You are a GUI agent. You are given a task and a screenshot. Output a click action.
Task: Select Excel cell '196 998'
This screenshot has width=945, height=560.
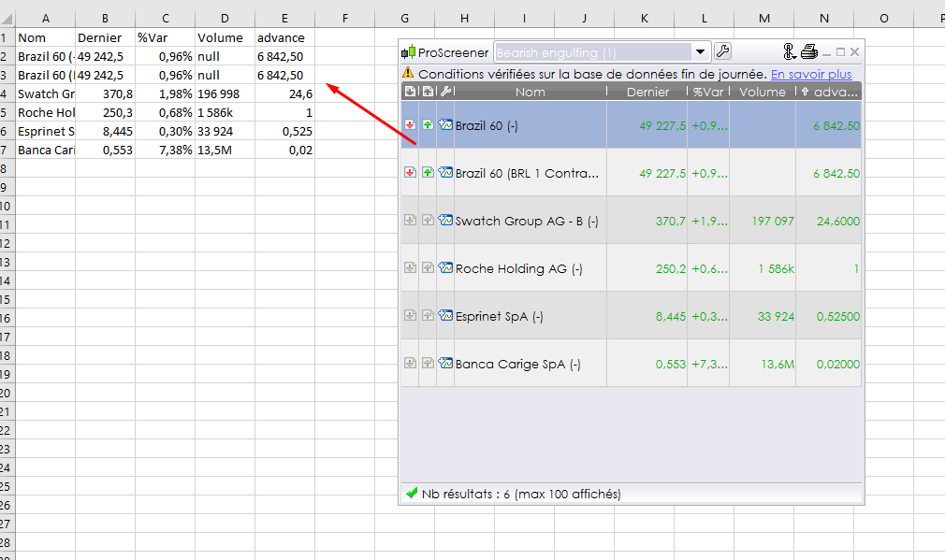pyautogui.click(x=225, y=93)
